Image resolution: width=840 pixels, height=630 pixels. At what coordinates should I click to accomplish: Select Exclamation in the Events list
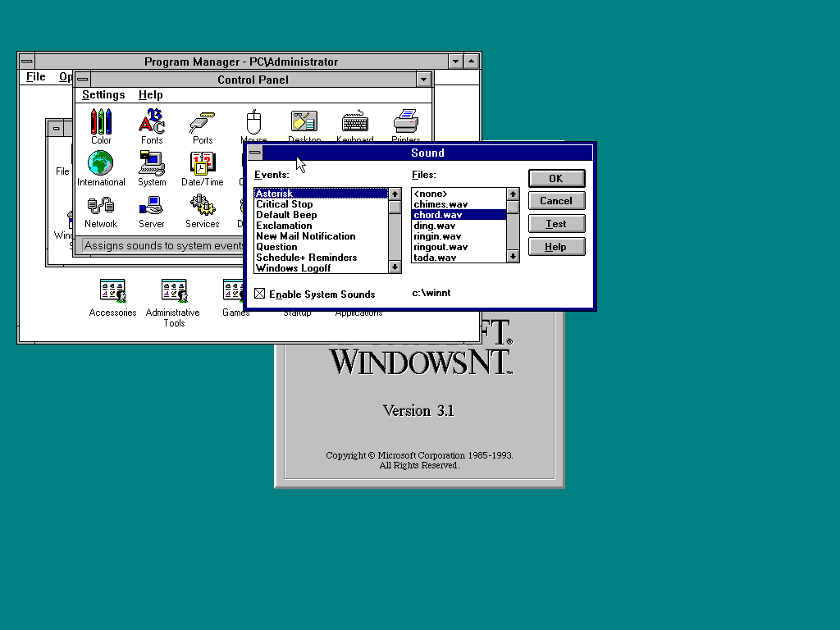pos(321,226)
